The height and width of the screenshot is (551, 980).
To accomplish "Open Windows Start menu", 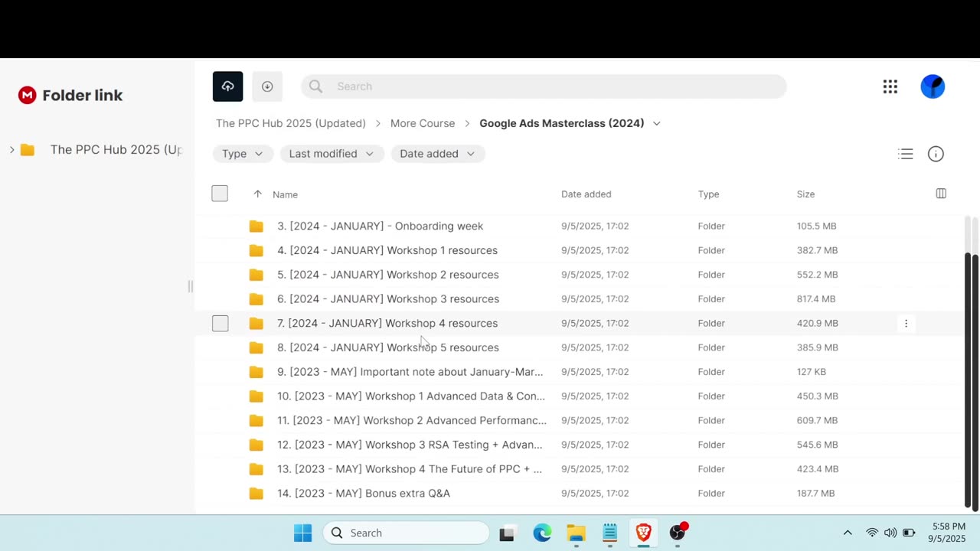I will [303, 533].
